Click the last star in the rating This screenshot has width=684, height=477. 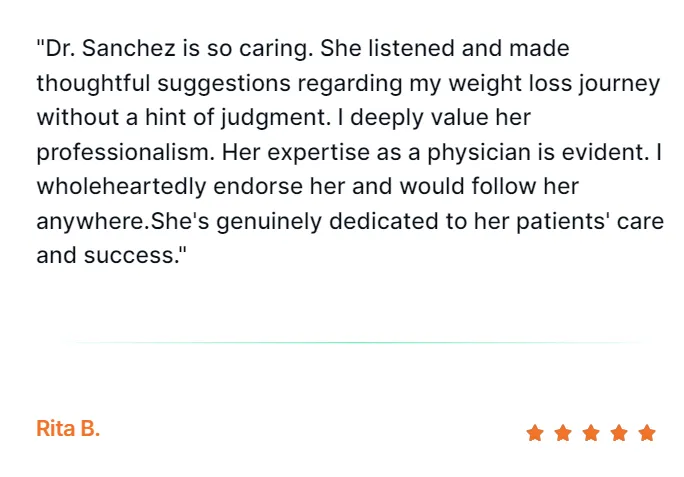click(x=646, y=433)
